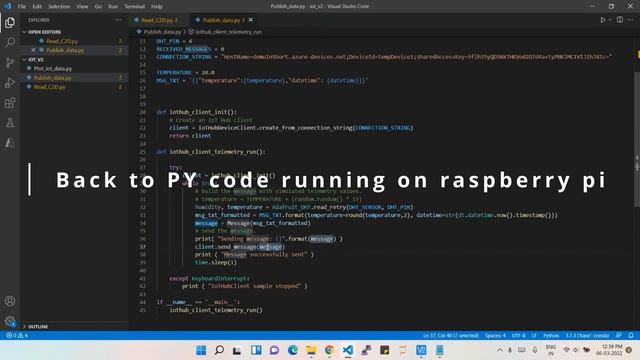Click line number 25 in gutter

coord(142,151)
